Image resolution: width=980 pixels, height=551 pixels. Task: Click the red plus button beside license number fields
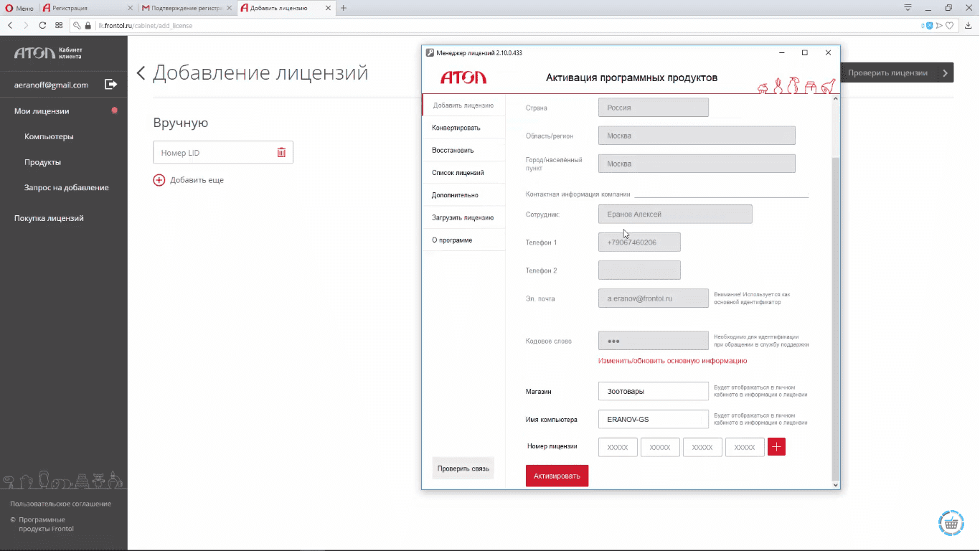pyautogui.click(x=776, y=447)
